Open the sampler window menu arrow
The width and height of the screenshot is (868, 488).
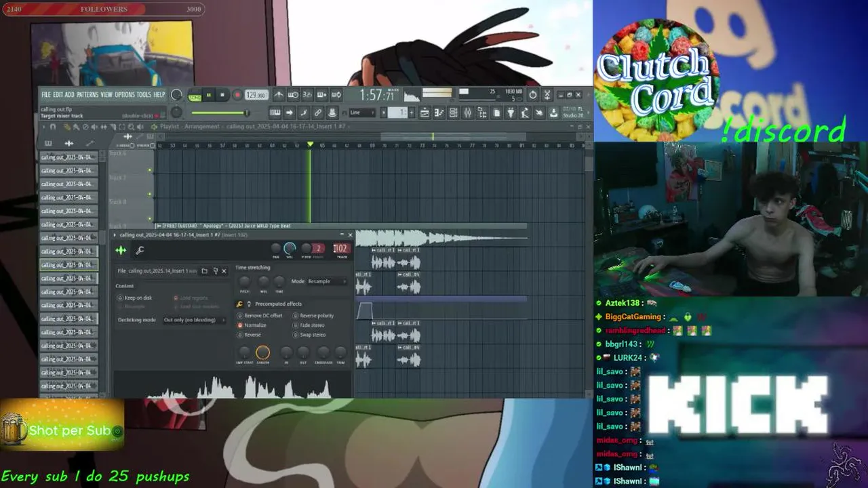(x=115, y=235)
